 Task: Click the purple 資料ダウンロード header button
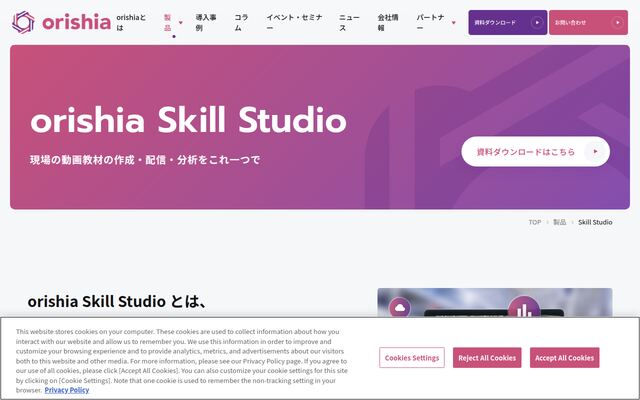point(507,22)
